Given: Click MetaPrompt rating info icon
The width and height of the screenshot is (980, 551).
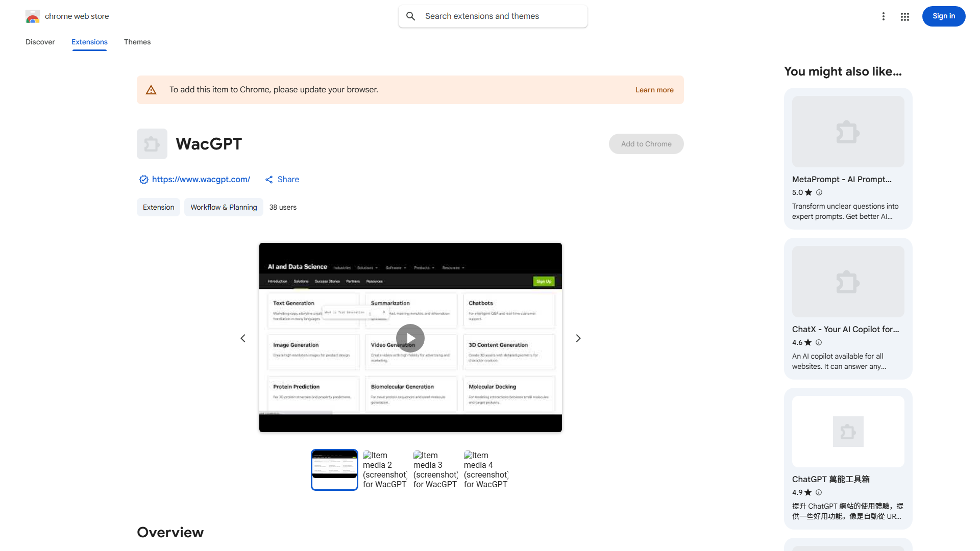Looking at the screenshot, I should coord(819,192).
